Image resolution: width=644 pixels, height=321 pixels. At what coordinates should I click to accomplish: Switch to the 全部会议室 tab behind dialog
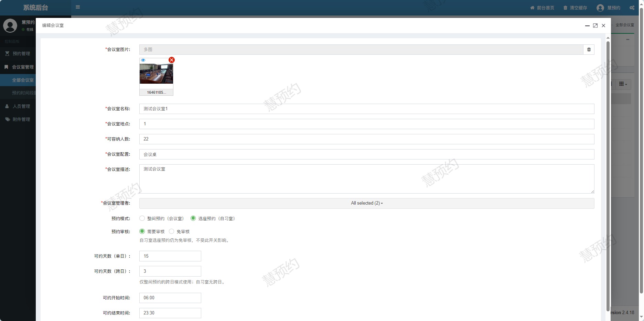(624, 25)
